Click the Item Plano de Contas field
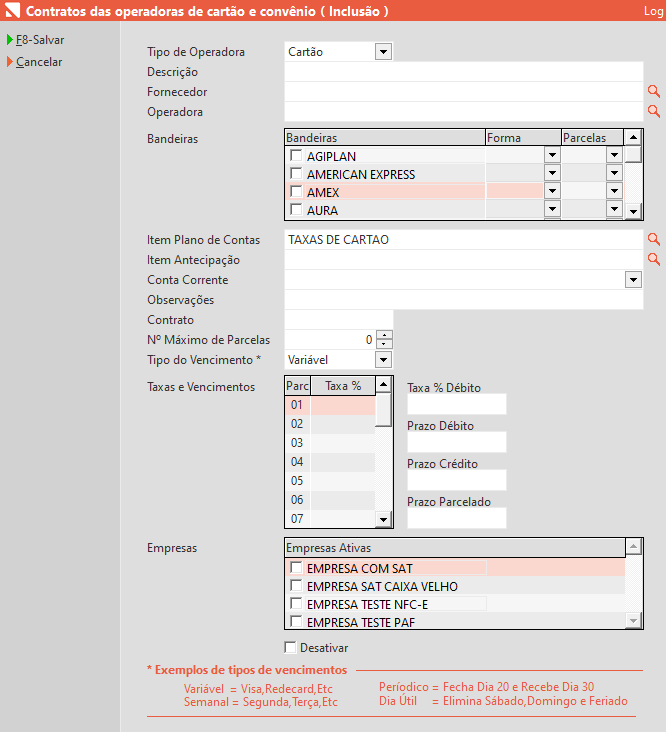The width and height of the screenshot is (666, 732). click(x=464, y=239)
